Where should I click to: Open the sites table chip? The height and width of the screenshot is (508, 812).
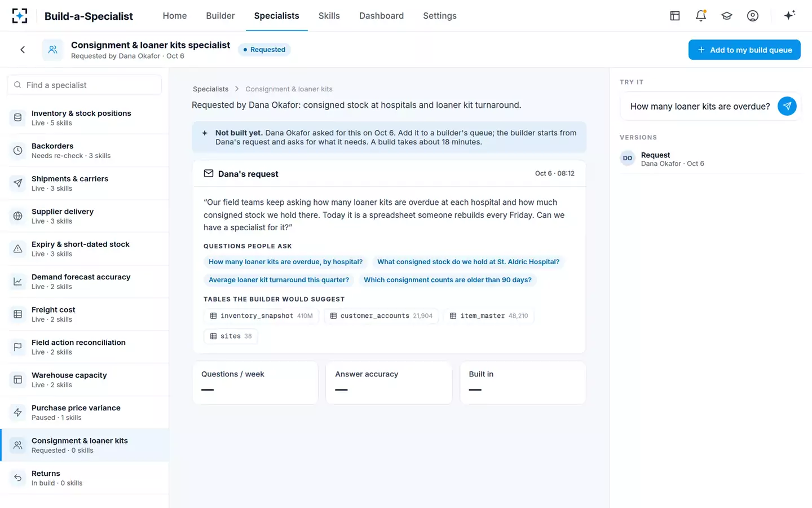(x=231, y=336)
